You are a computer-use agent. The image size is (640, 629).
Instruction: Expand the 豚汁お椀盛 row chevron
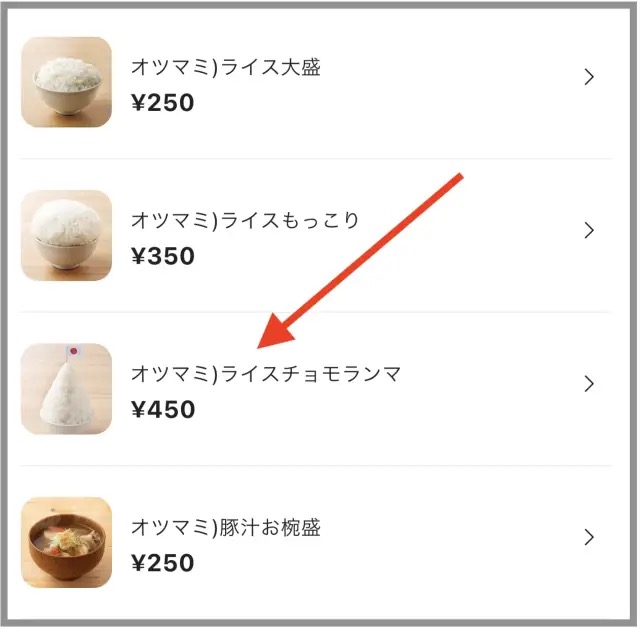click(x=589, y=537)
